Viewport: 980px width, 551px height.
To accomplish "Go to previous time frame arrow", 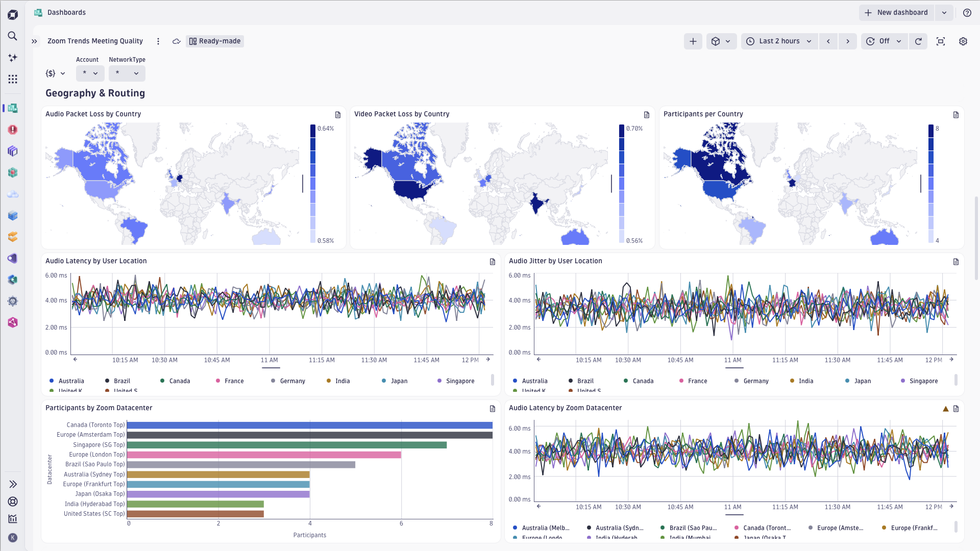I will [x=828, y=41].
